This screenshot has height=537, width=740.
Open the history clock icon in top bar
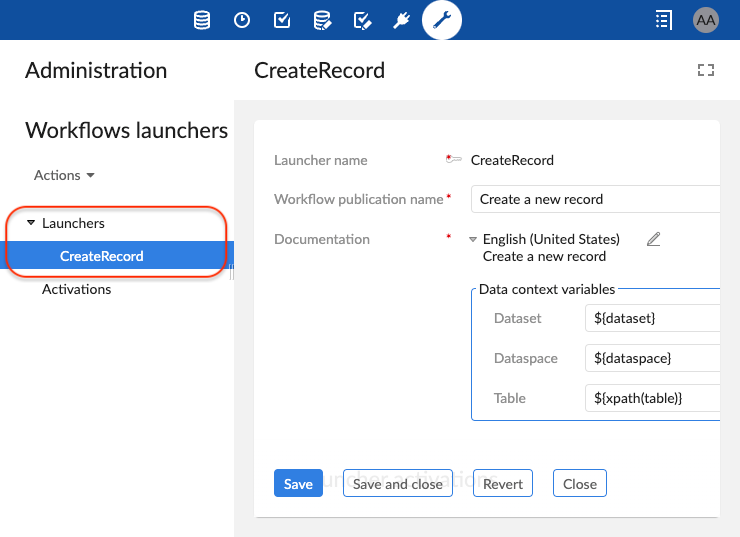coord(242,20)
